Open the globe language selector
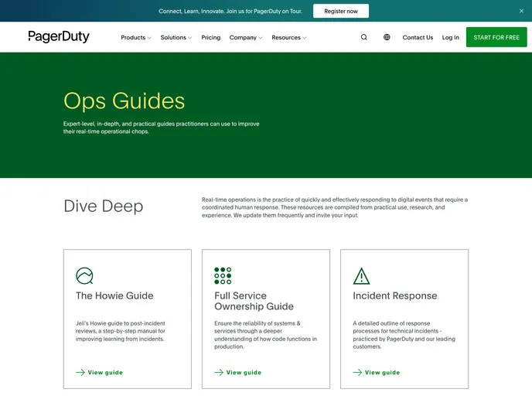 (x=387, y=37)
